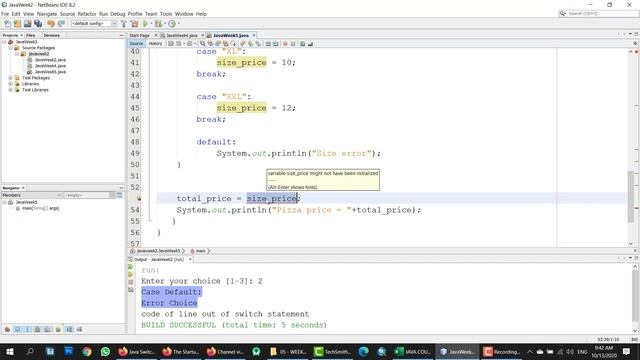Click the editor vertical scrollbar thumb
The height and width of the screenshot is (360, 640).
631,197
